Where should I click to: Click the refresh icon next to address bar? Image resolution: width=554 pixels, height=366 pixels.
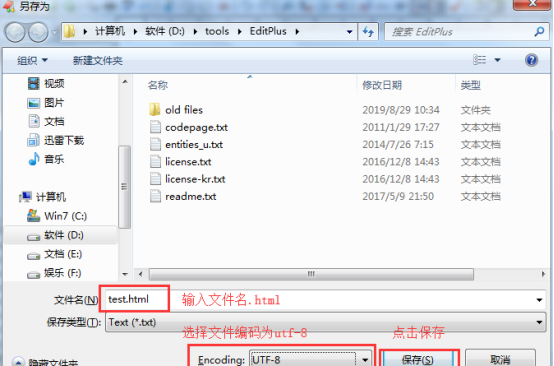[x=368, y=32]
